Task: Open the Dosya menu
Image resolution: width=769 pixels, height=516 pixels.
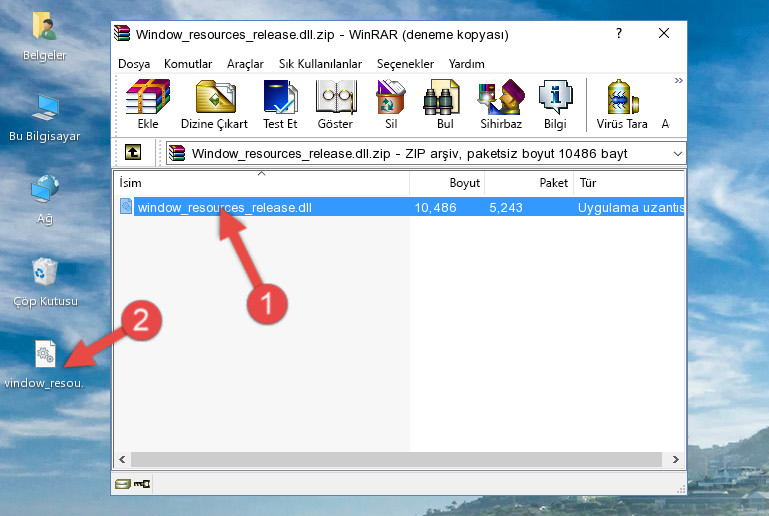Action: [x=134, y=64]
